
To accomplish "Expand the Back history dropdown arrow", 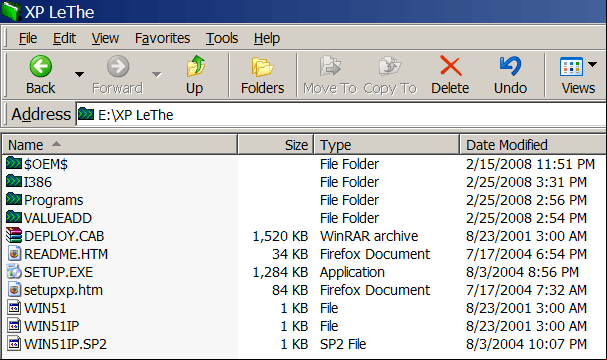I will pos(79,74).
